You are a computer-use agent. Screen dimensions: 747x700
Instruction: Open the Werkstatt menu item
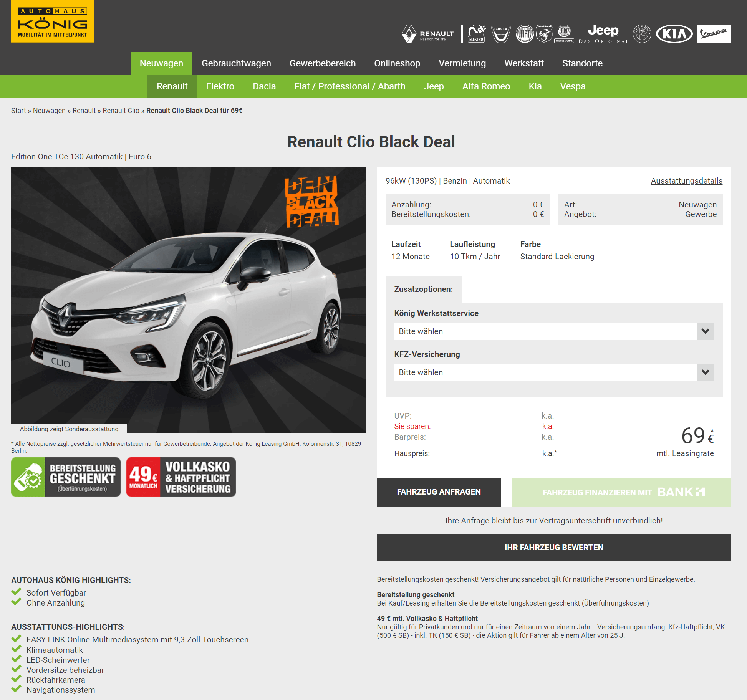click(524, 63)
